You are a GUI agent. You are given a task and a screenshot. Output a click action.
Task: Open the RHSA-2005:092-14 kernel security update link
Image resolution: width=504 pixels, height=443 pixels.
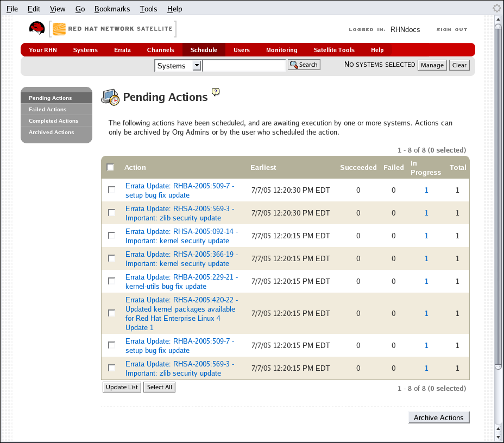click(181, 236)
